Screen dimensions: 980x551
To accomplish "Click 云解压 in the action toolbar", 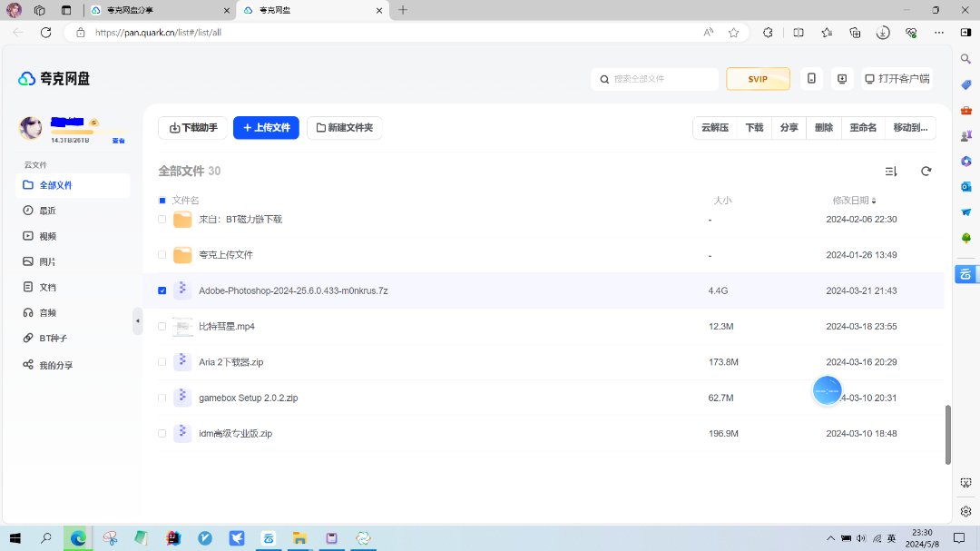I will click(x=714, y=128).
